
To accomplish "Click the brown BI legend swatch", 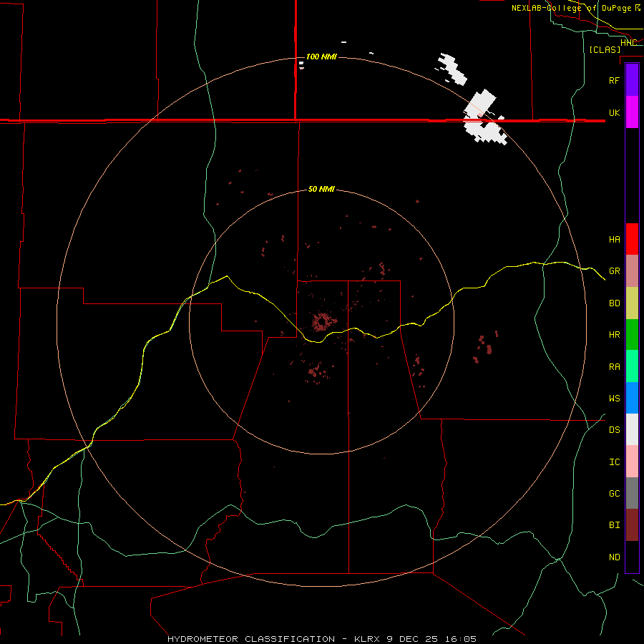I will [x=632, y=525].
